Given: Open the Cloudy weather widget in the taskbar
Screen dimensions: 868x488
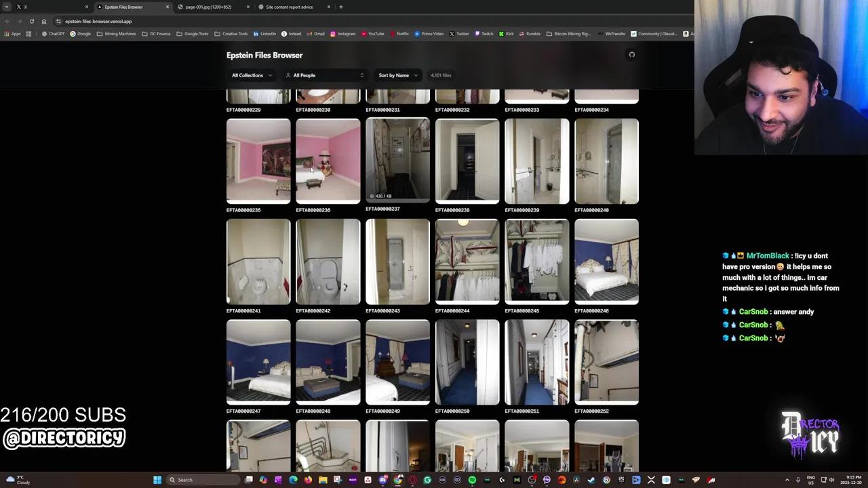Looking at the screenshot, I should pyautogui.click(x=17, y=480).
